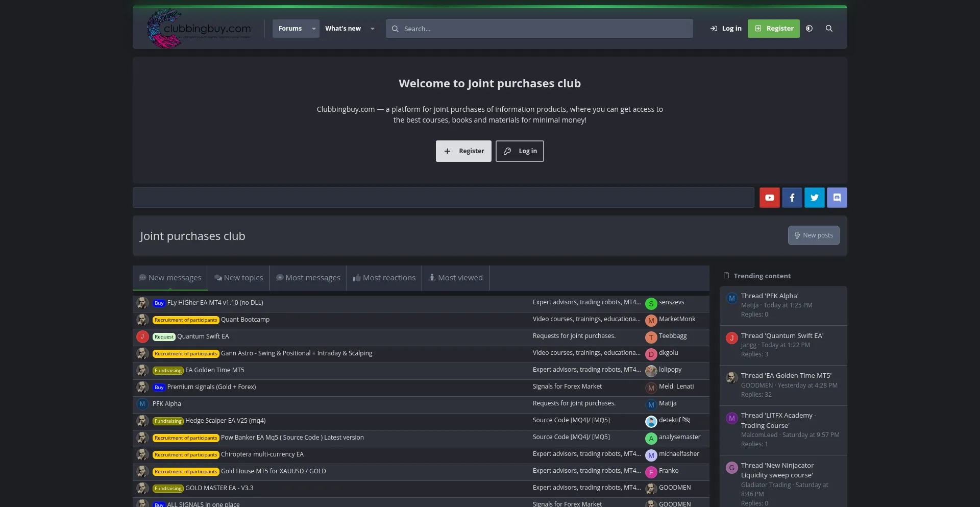Open the Discord social link
This screenshot has width=980, height=507.
pos(837,198)
